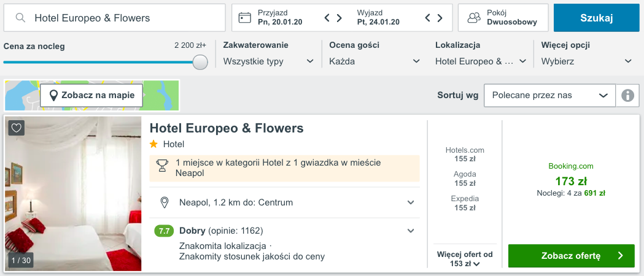This screenshot has height=276, width=644.
Task: Open Więcej opcji Wybierz dropdown
Action: pyautogui.click(x=586, y=61)
